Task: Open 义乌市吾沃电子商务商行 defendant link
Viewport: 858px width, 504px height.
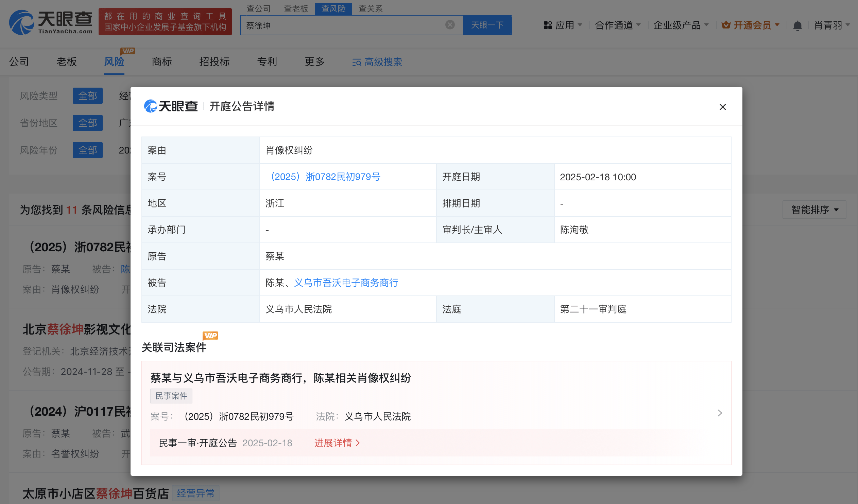Action: click(x=346, y=283)
